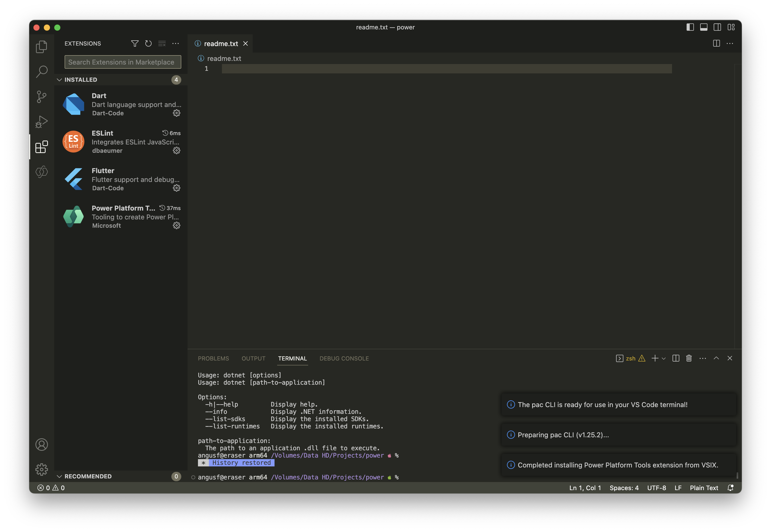This screenshot has height=532, width=771.
Task: Kill the active terminal with the trash icon
Action: pos(689,358)
